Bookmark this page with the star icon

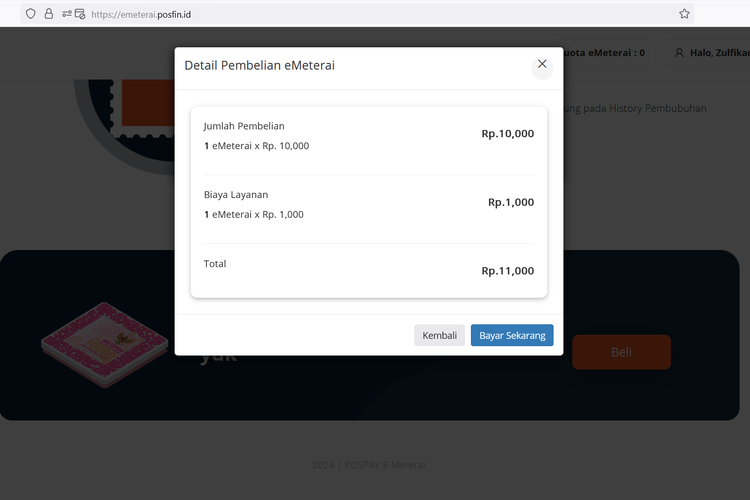click(684, 14)
